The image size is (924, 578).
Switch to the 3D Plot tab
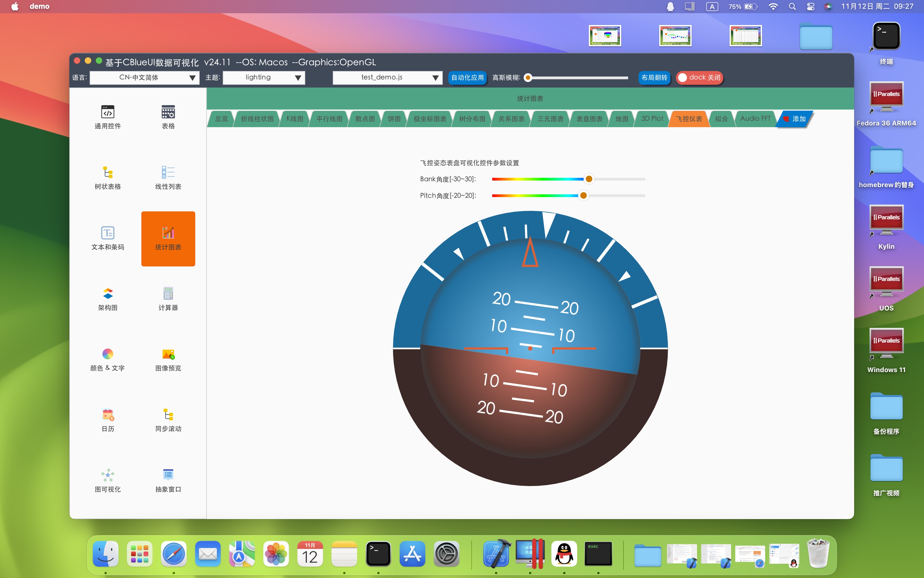coord(652,119)
